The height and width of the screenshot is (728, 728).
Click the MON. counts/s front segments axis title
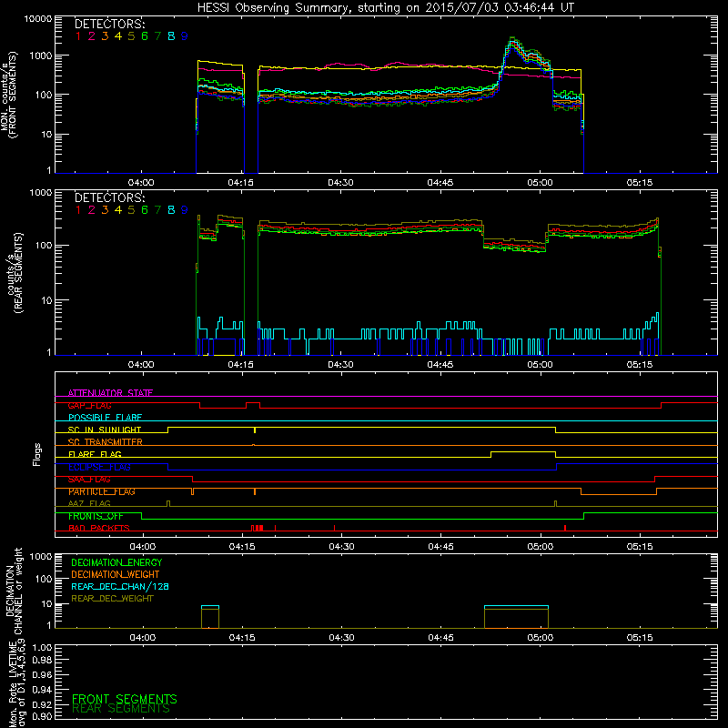pyautogui.click(x=8, y=96)
